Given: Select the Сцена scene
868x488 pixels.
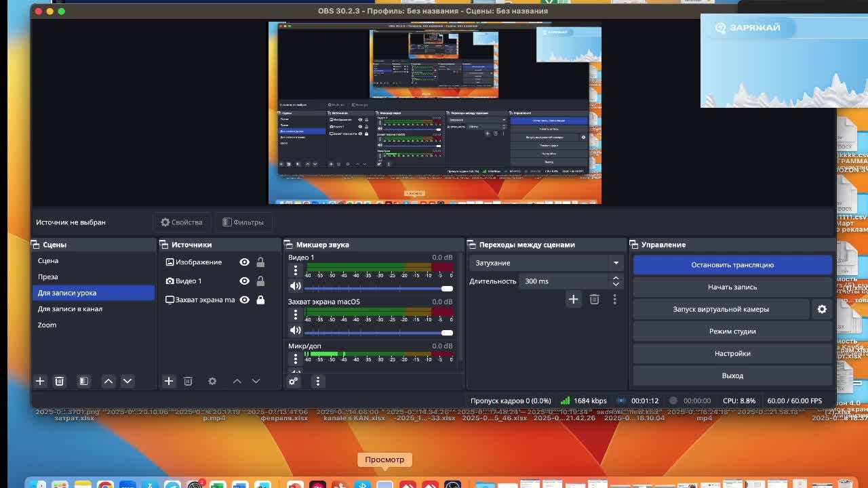Looking at the screenshot, I should pos(94,260).
